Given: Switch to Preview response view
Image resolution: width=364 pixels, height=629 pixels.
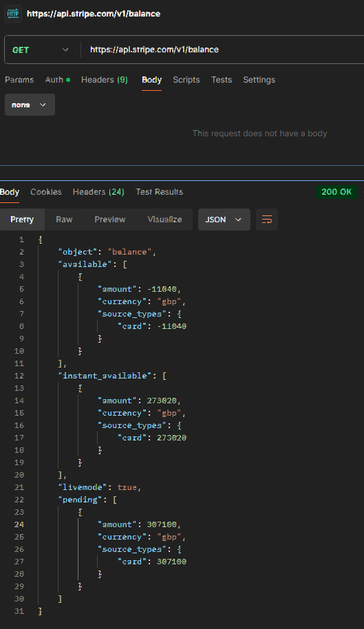Looking at the screenshot, I should [110, 220].
